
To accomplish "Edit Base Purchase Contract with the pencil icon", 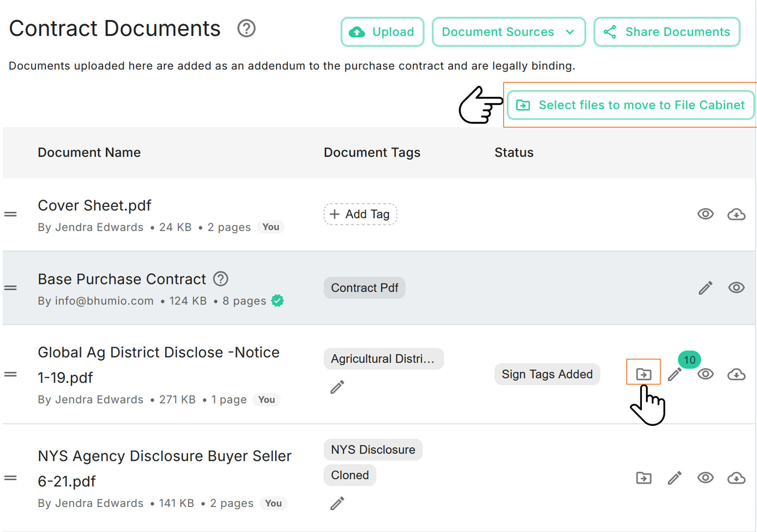I will (706, 288).
